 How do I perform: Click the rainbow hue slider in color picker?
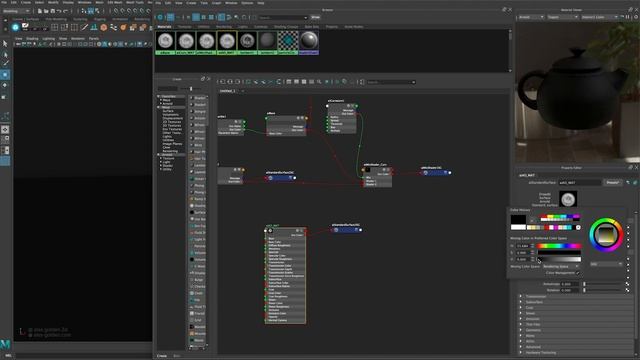[559, 246]
